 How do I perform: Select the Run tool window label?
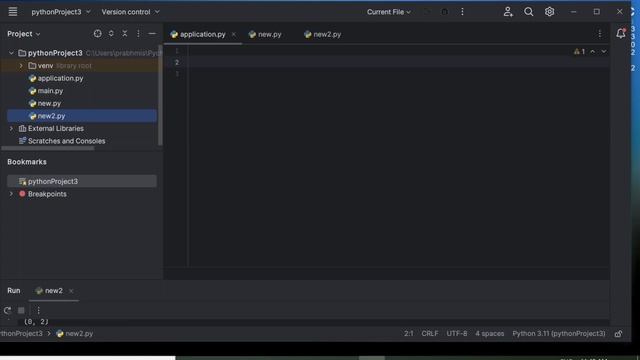click(13, 291)
